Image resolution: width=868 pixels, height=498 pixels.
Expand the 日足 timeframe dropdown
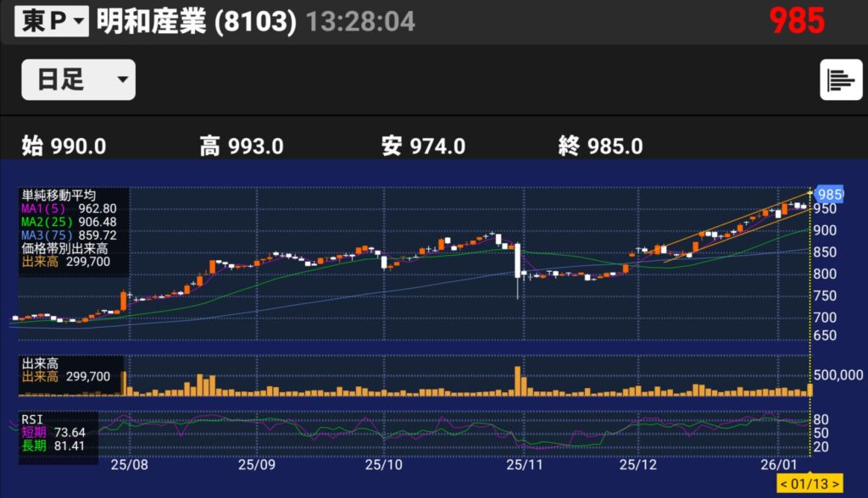click(78, 80)
